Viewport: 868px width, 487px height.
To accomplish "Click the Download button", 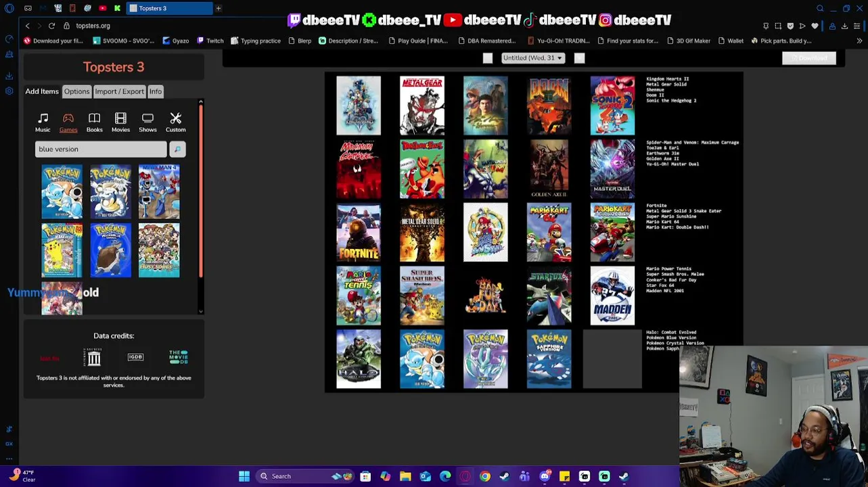I will click(x=809, y=58).
